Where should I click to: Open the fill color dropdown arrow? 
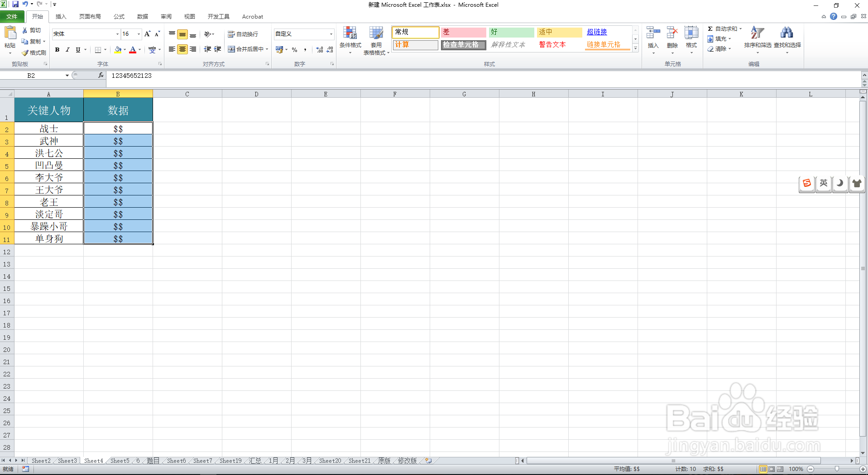point(125,50)
